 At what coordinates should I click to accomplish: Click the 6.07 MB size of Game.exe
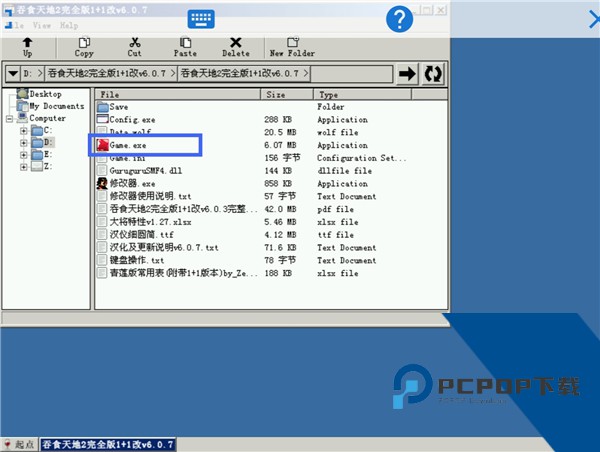click(x=280, y=145)
